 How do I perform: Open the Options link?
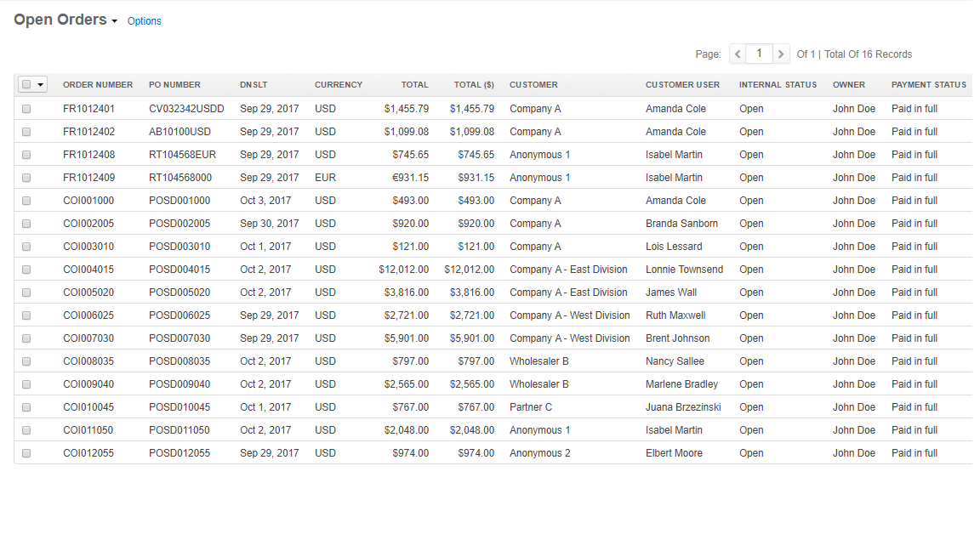(145, 21)
